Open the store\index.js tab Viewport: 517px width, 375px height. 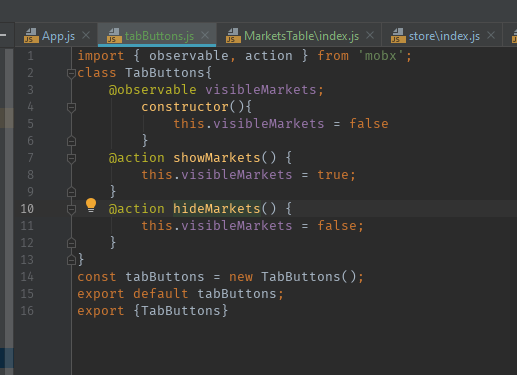pos(444,36)
